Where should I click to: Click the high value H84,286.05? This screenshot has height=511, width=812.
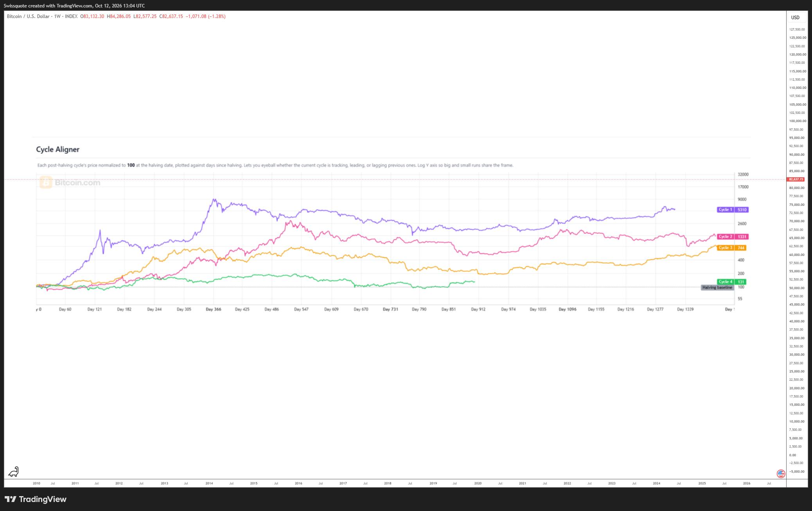pyautogui.click(x=119, y=16)
